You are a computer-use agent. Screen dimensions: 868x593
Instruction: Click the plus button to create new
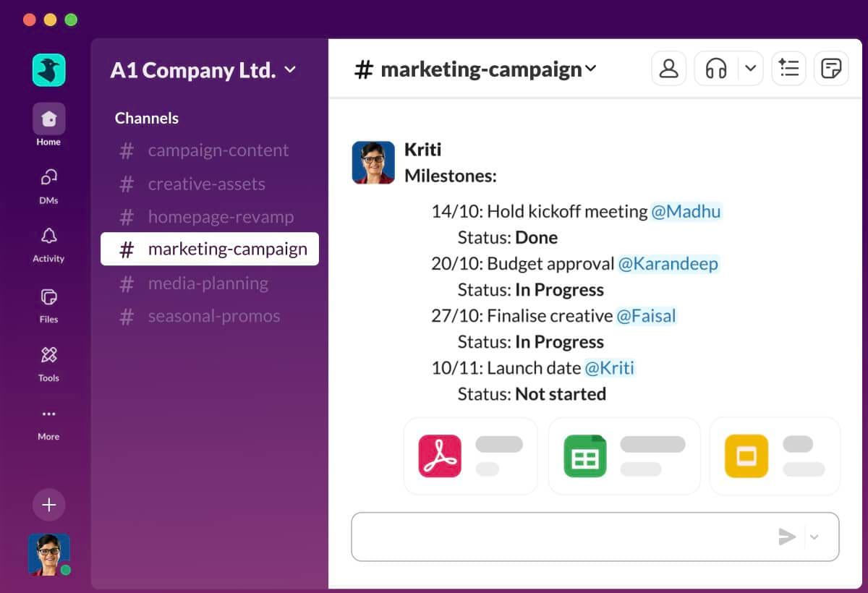pyautogui.click(x=48, y=505)
